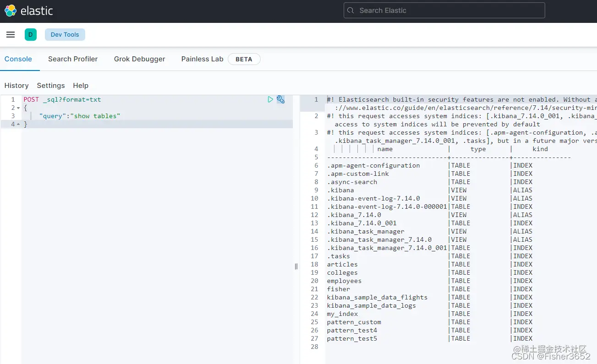Open the Grok Debugger tab
The width and height of the screenshot is (597, 364).
[x=140, y=59]
